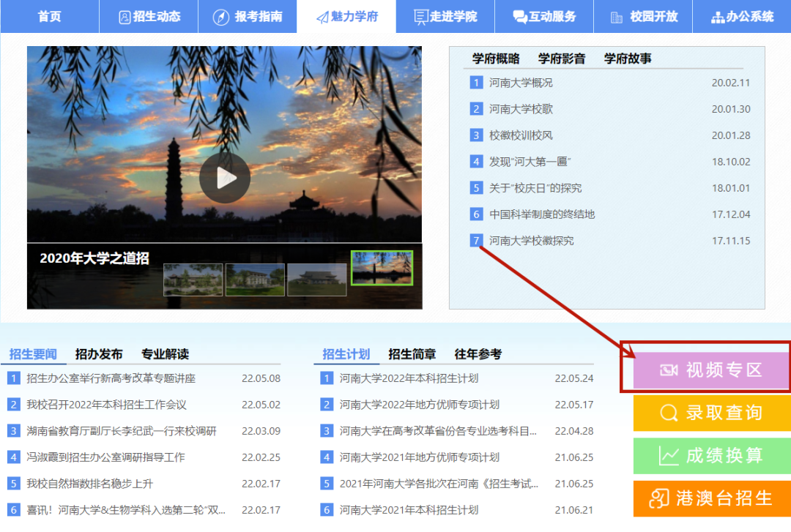Screen dimensions: 791x532
Task: Click the green 成绩换算 button
Action: tap(706, 456)
